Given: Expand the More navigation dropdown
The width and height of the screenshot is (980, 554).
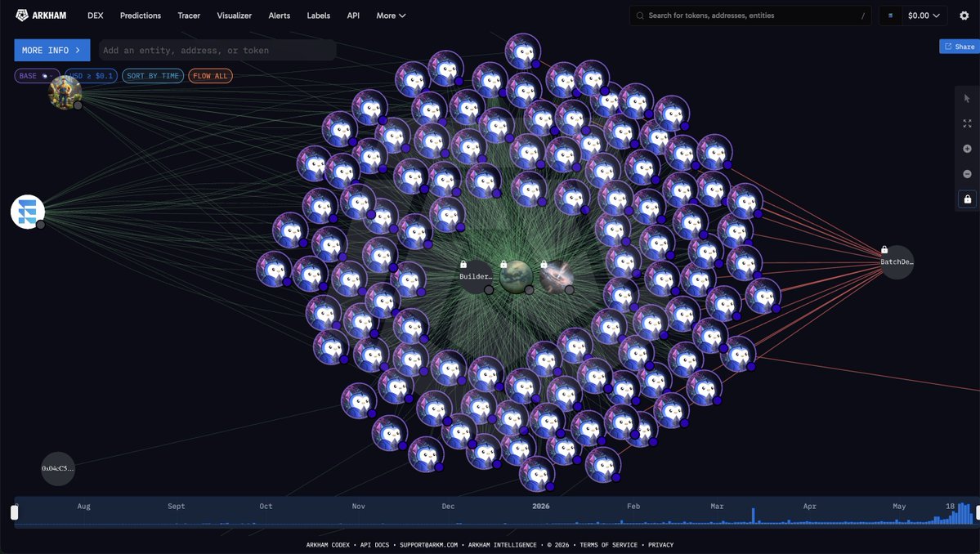Looking at the screenshot, I should click(x=391, y=16).
